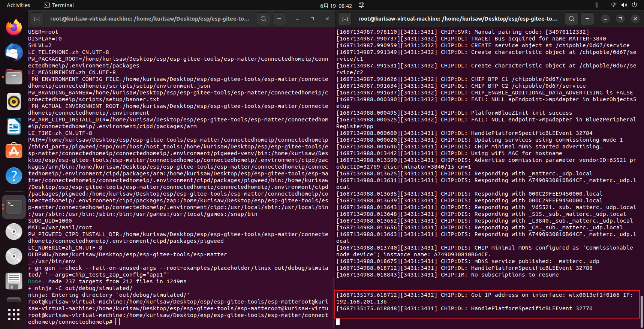
Task: Open network status indicator in top bar
Action: tap(614, 5)
